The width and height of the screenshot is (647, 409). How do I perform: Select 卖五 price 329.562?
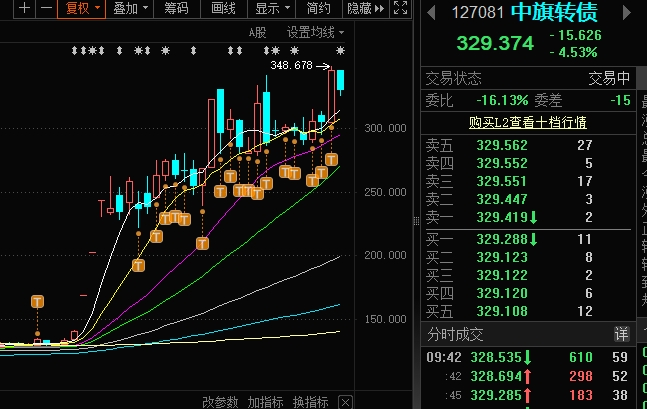[502, 145]
